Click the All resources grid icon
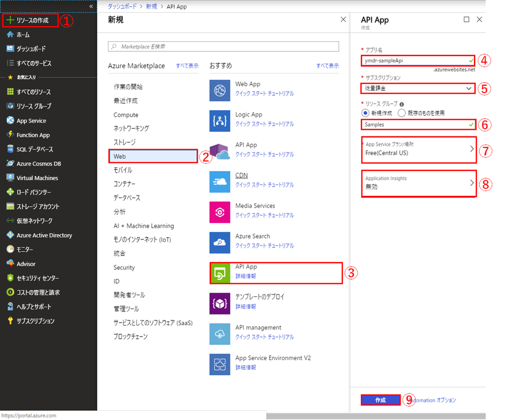The image size is (514, 420). point(10,92)
